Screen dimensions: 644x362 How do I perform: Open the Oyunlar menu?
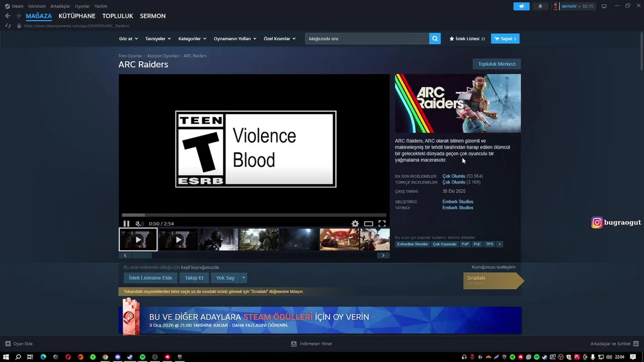pyautogui.click(x=83, y=6)
